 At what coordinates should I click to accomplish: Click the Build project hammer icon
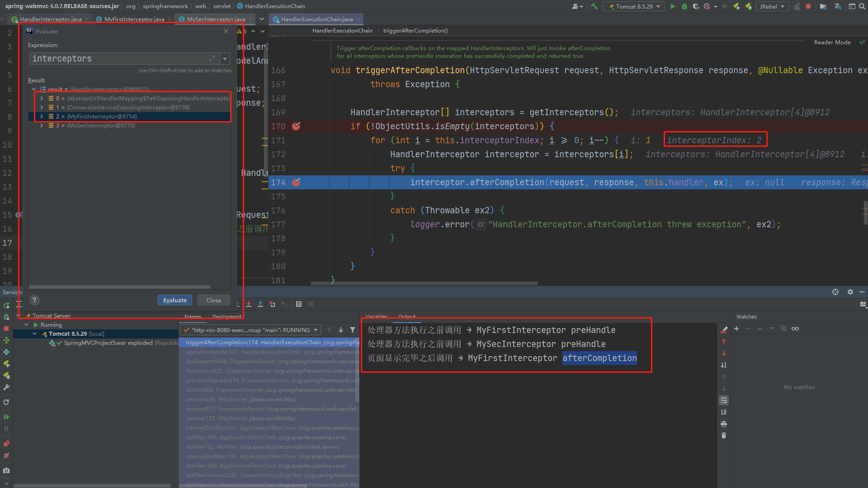tap(594, 6)
